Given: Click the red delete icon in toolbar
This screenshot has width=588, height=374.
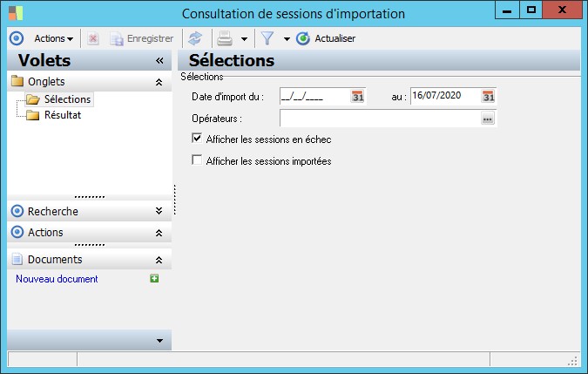Looking at the screenshot, I should click(93, 38).
